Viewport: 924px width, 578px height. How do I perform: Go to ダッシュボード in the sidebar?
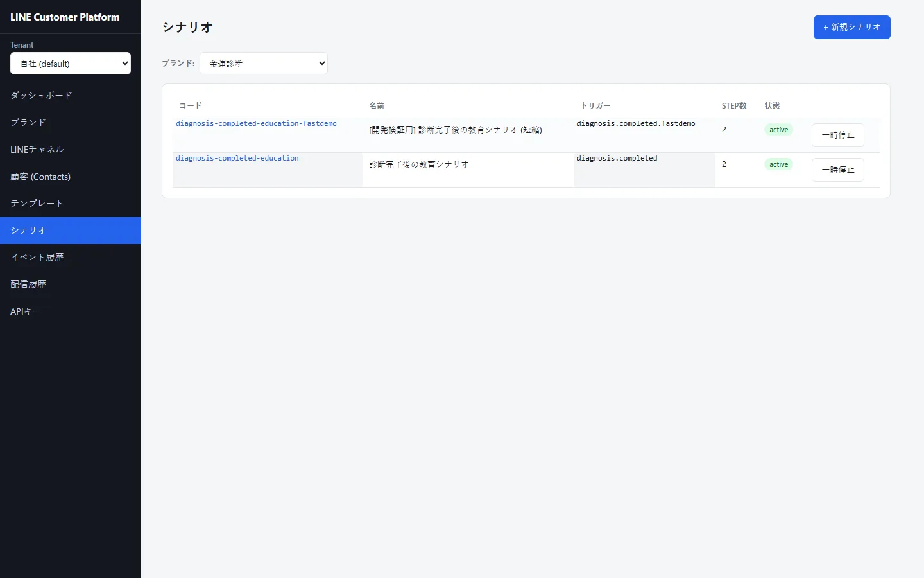click(x=71, y=95)
